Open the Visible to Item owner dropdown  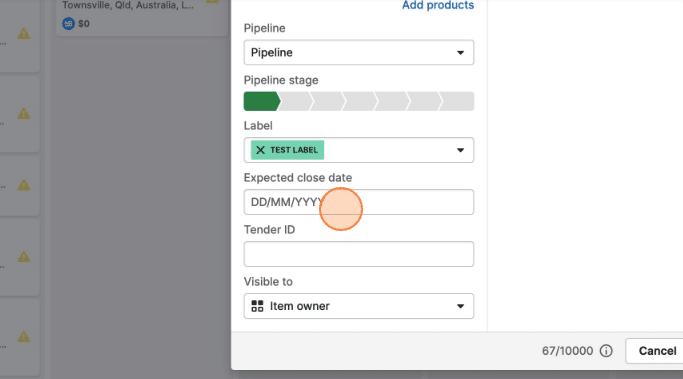coord(358,306)
